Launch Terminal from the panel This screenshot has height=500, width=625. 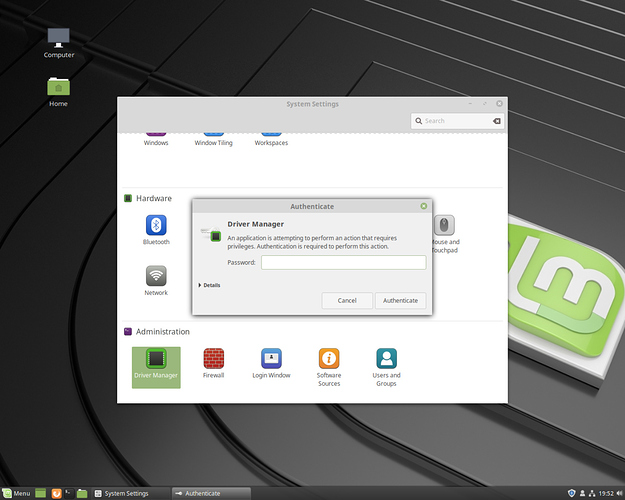[x=69, y=493]
